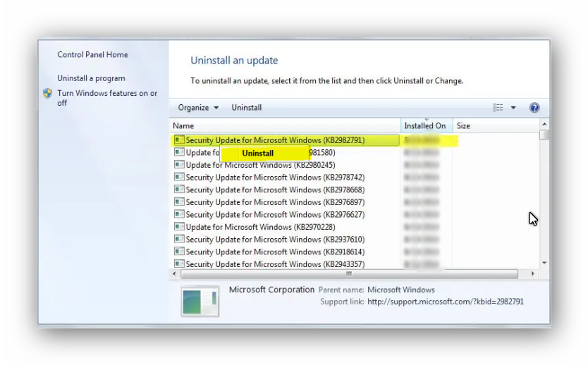Image resolution: width=588 pixels, height=365 pixels.
Task: Open Control Panel Home link
Action: pyautogui.click(x=92, y=55)
